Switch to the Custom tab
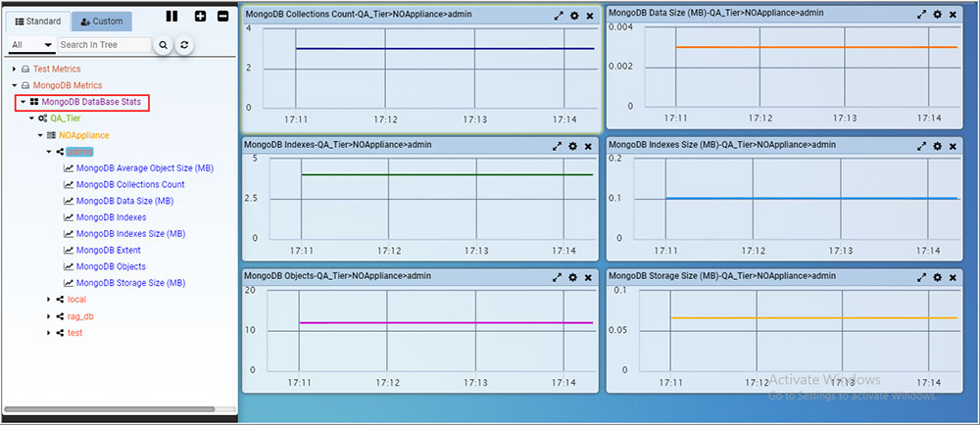The width and height of the screenshot is (980, 425). [x=102, y=22]
